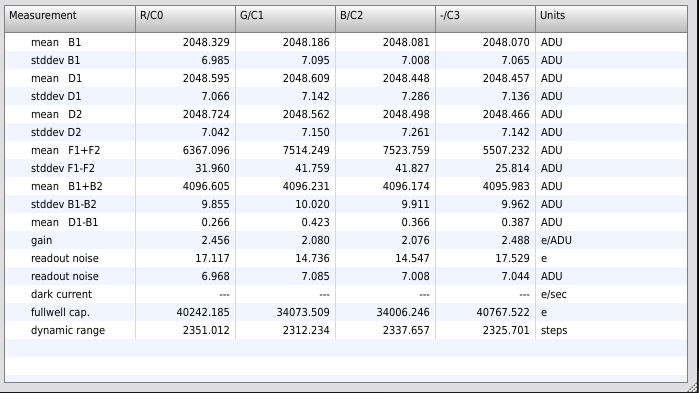Click the gain value 2.080
Viewport: 699px width, 393px height.
[x=315, y=241]
